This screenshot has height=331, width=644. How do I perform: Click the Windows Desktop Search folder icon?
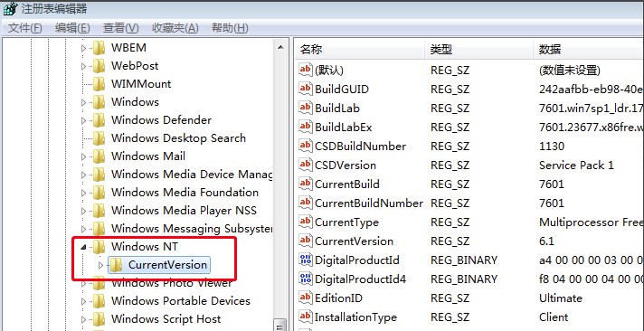(x=99, y=138)
